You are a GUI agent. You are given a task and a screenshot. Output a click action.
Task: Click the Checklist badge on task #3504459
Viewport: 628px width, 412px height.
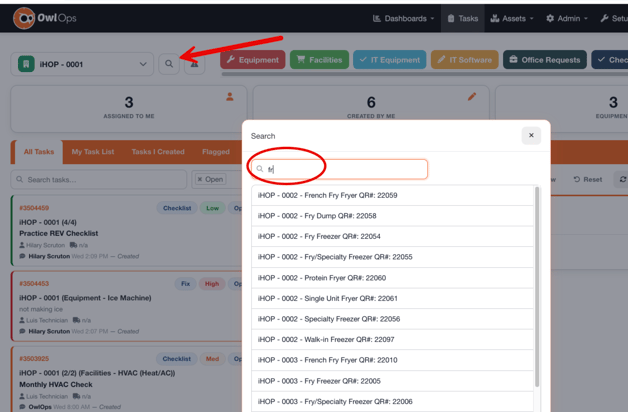click(177, 208)
